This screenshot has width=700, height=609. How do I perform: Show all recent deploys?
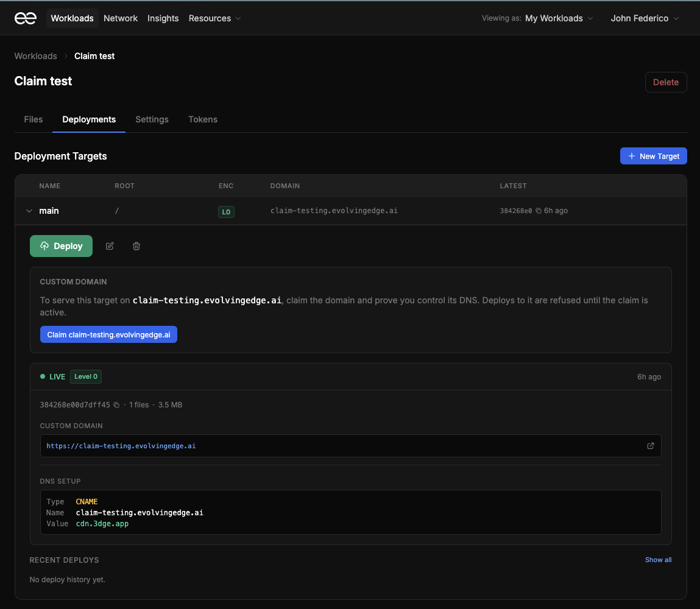coord(658,560)
